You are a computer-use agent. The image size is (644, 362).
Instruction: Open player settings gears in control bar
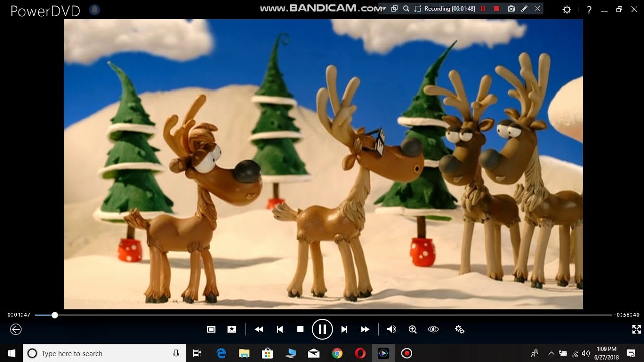coord(459,329)
